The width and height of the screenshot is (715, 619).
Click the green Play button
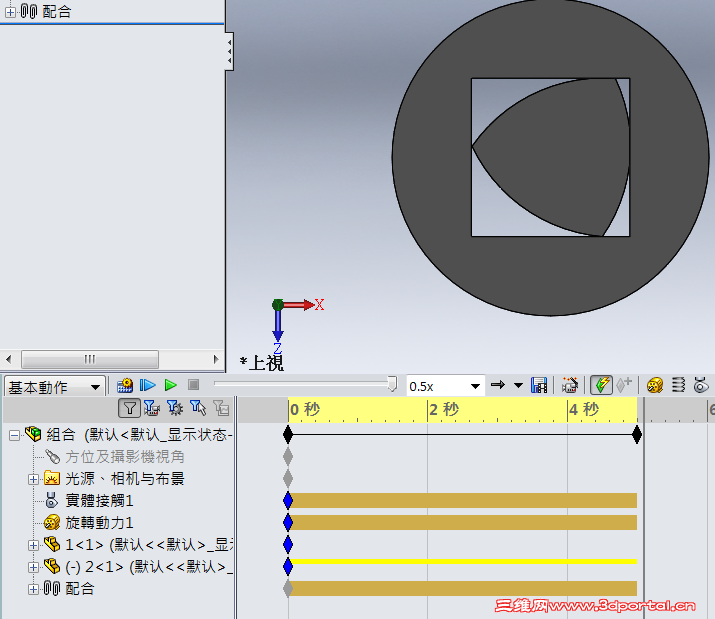[171, 385]
